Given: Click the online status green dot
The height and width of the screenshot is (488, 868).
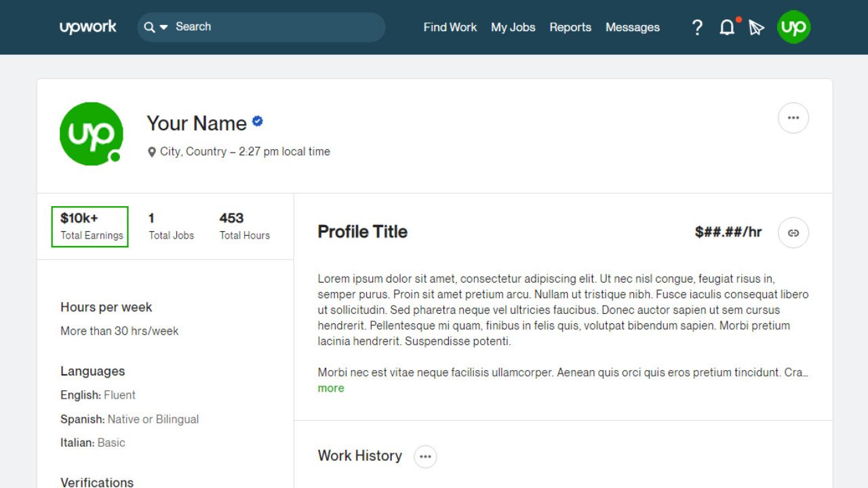Looking at the screenshot, I should pyautogui.click(x=115, y=157).
